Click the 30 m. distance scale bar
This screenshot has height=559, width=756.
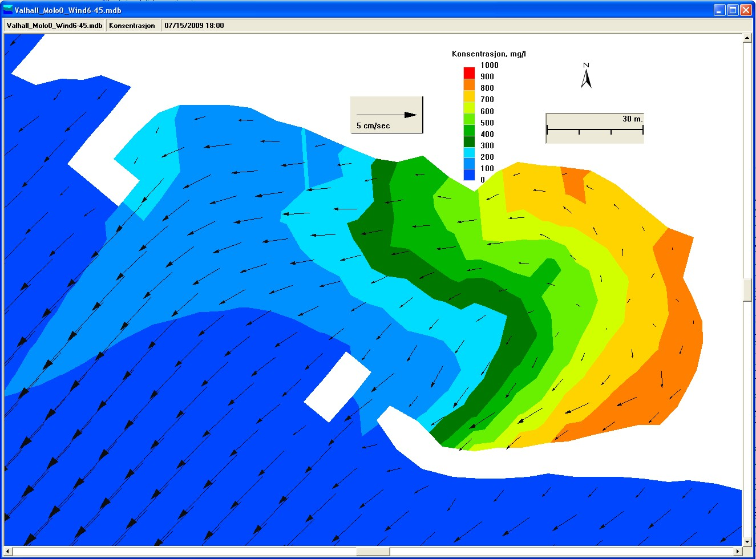click(x=595, y=131)
